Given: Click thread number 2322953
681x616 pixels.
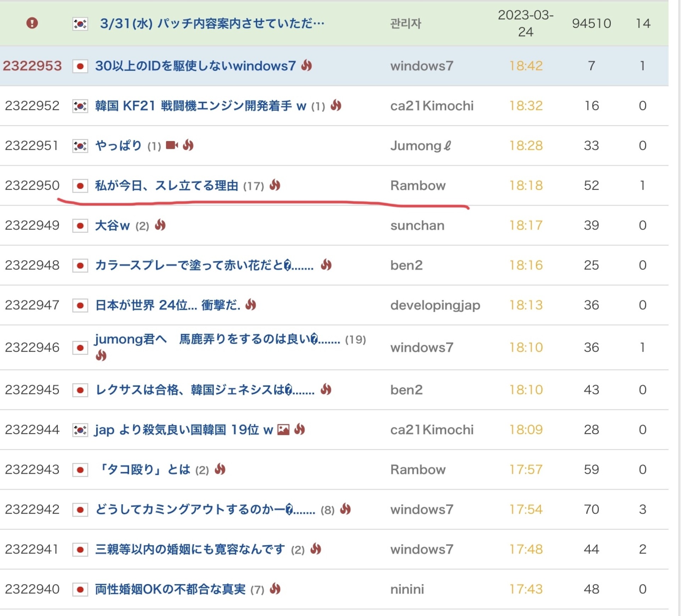Looking at the screenshot, I should [x=32, y=66].
